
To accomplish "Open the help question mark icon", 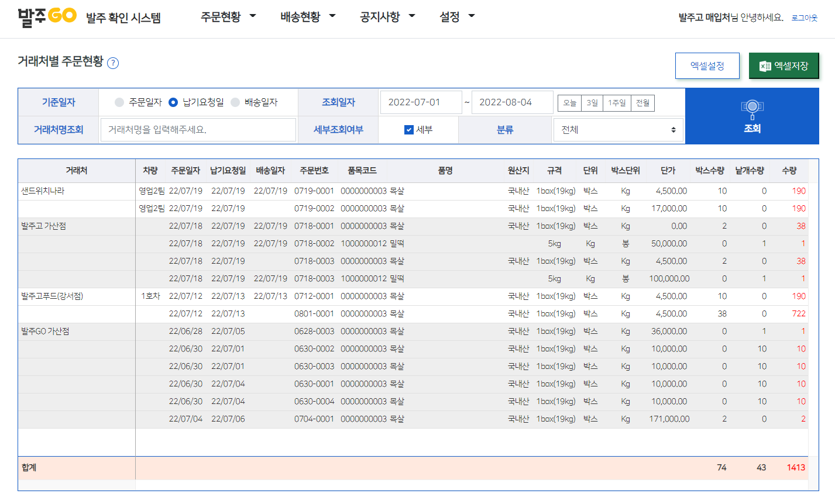I will pos(113,63).
